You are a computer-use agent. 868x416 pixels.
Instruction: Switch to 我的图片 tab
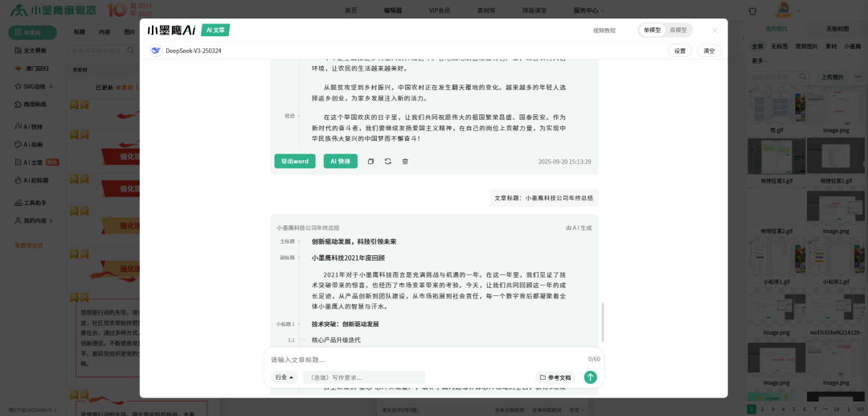point(776,29)
